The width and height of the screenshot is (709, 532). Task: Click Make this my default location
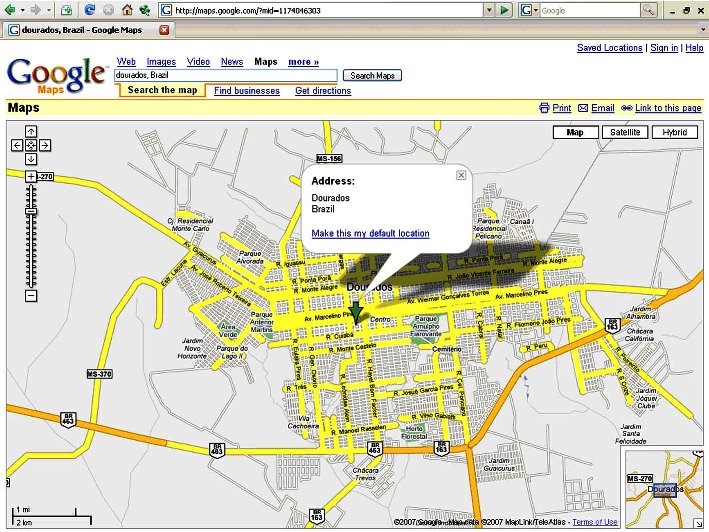click(370, 233)
